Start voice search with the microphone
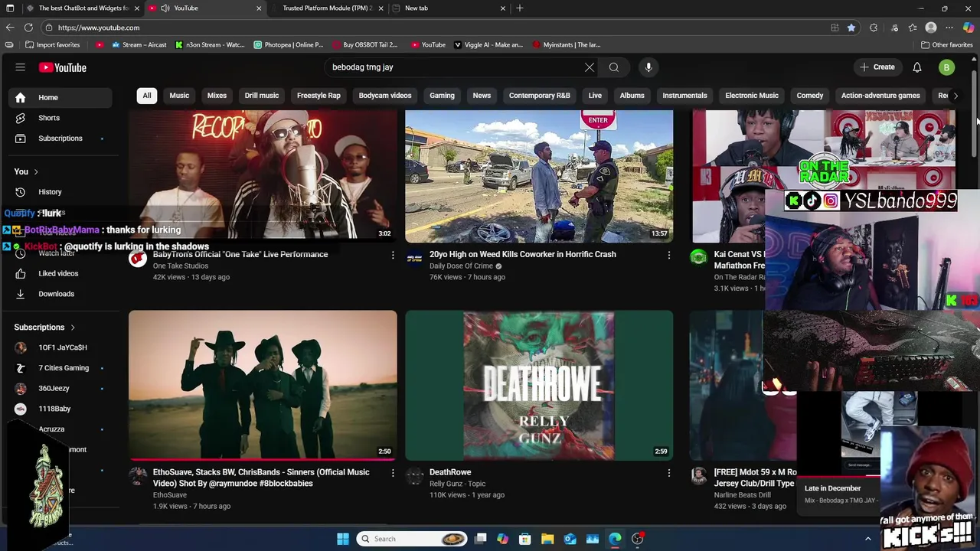Screen dimensions: 980x551 click(648, 67)
